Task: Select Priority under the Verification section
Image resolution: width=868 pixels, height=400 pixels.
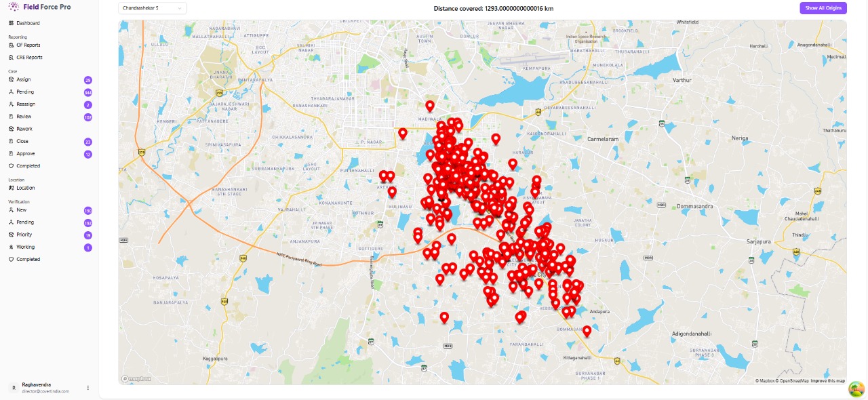Action: 24,235
